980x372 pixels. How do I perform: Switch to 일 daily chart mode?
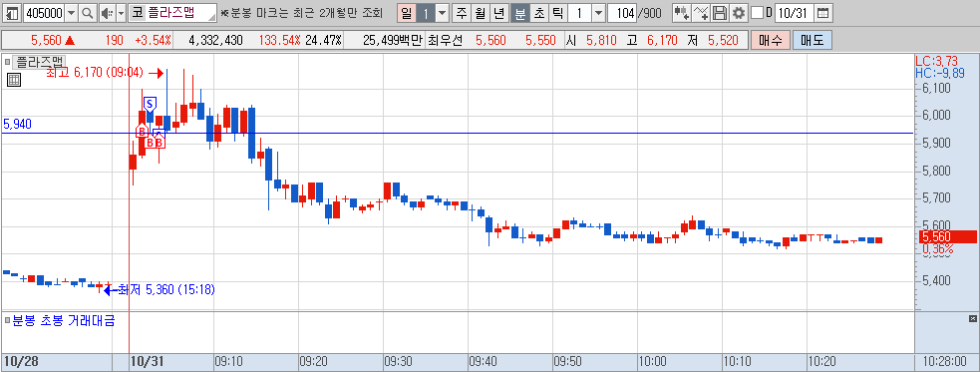[406, 13]
